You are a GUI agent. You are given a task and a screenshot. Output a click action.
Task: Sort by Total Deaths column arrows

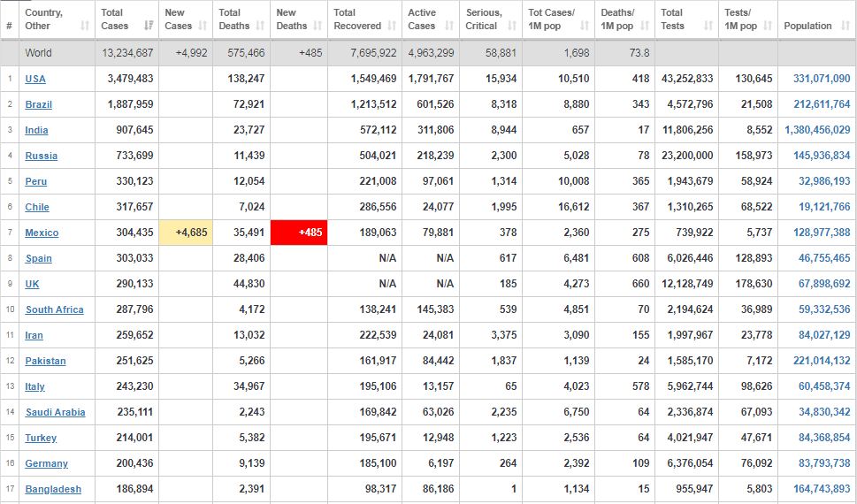pos(260,26)
